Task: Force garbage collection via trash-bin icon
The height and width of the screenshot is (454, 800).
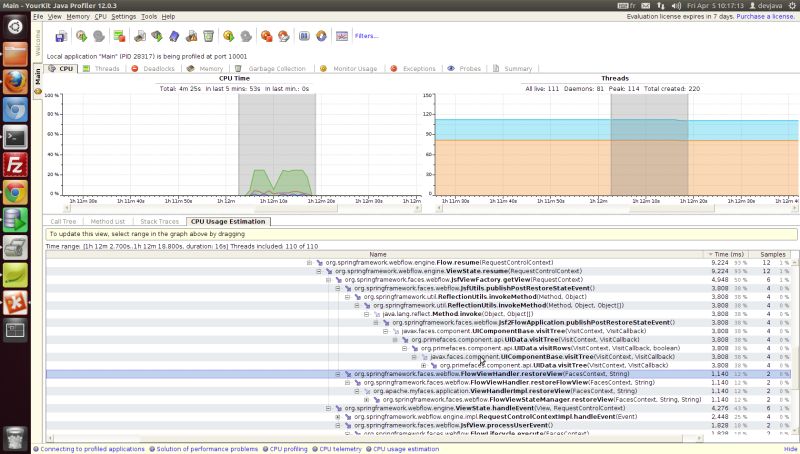Action: [x=208, y=36]
